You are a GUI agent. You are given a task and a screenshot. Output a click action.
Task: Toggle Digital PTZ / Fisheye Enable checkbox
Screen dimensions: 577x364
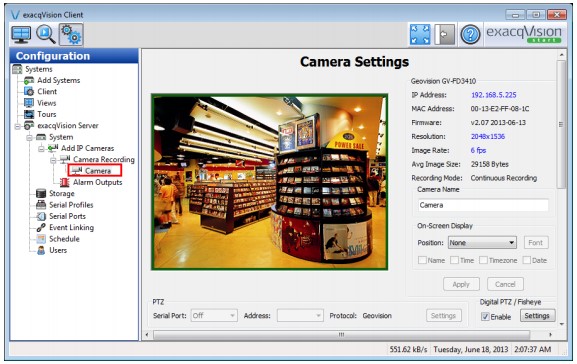[x=485, y=317]
